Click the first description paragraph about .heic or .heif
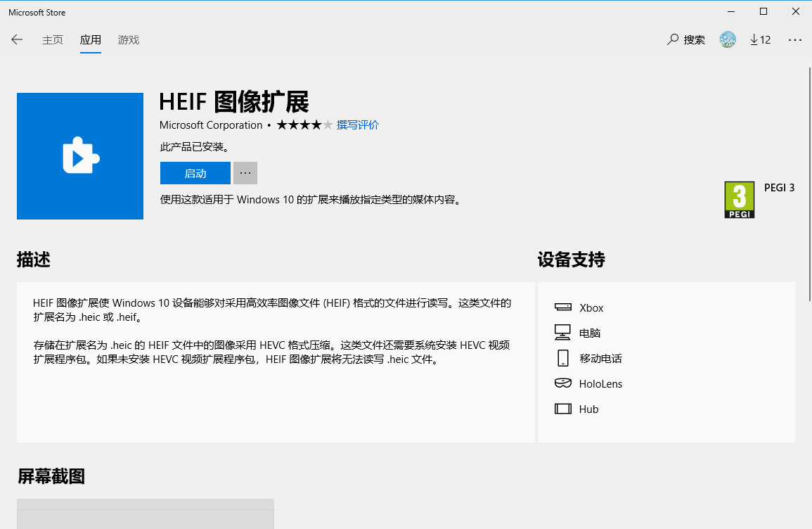 pos(272,310)
